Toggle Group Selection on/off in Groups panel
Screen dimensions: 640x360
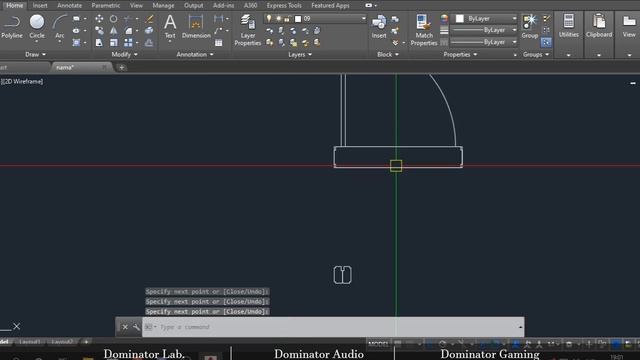tap(546, 42)
